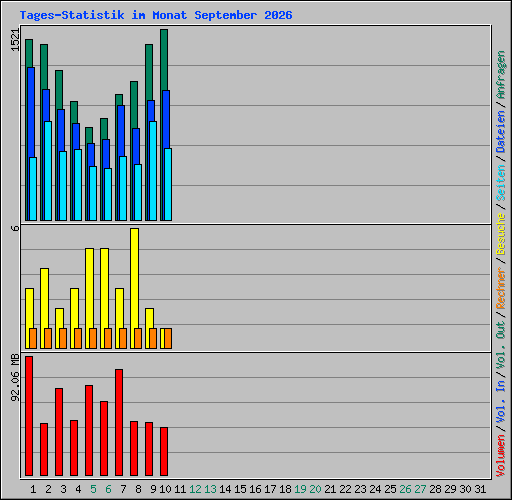
Task: Click the chart title 'Tages-Statistik im Monat September 2026'
Action: (x=156, y=15)
